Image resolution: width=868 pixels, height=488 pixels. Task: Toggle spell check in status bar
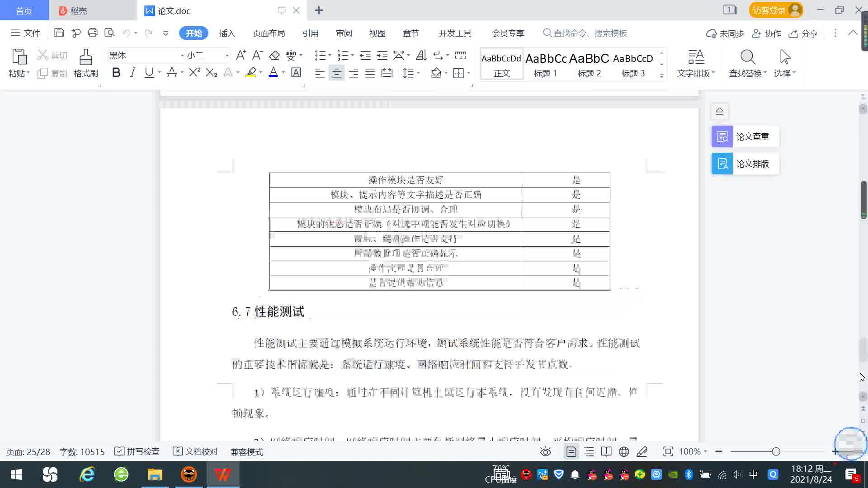point(137,451)
